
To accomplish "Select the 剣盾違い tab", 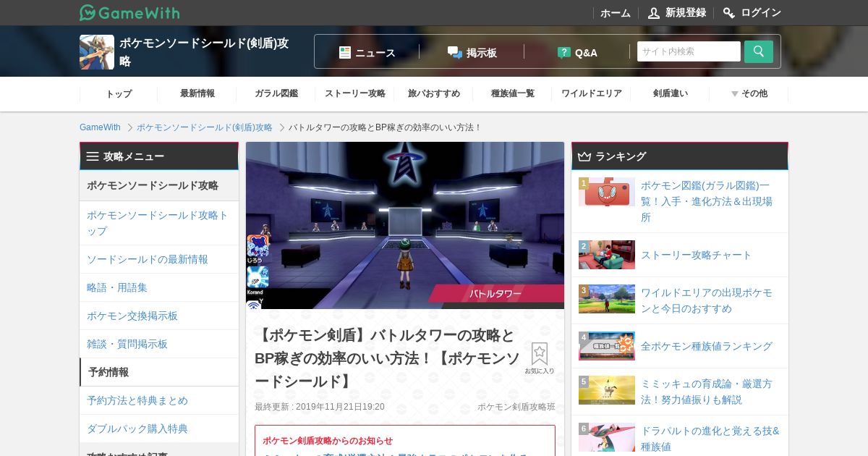I will (671, 93).
